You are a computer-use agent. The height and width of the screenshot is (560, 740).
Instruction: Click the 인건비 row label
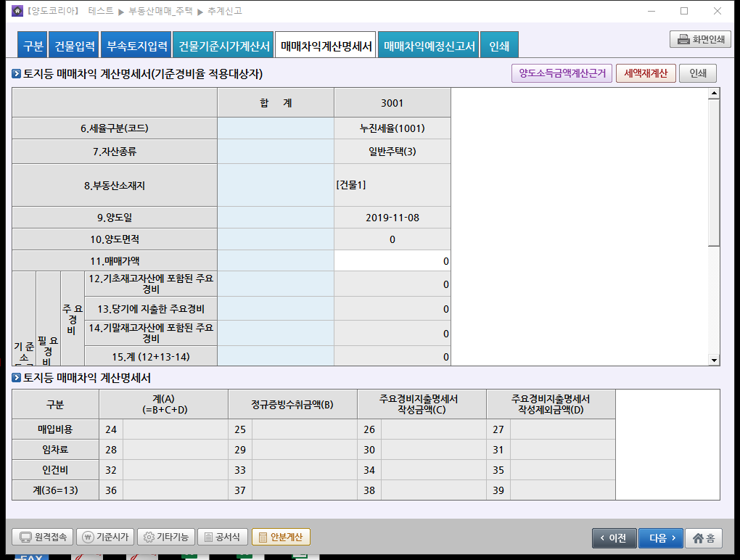(55, 470)
